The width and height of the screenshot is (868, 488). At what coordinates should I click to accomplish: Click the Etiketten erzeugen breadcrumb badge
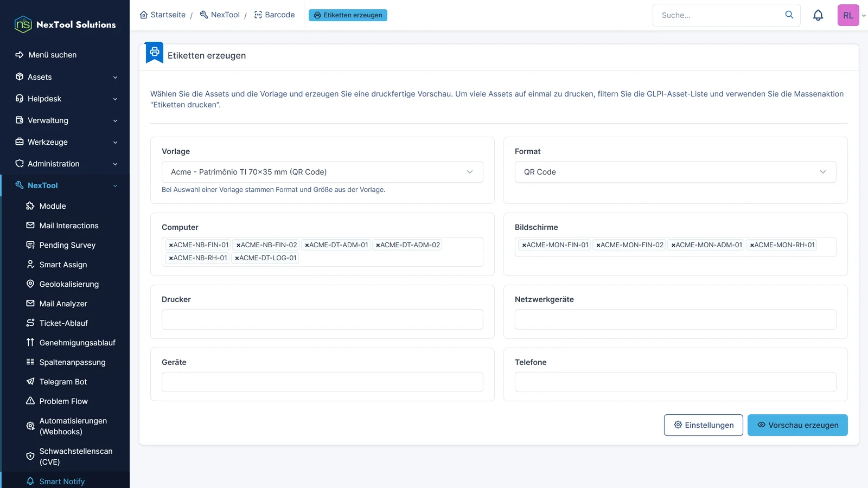click(348, 15)
